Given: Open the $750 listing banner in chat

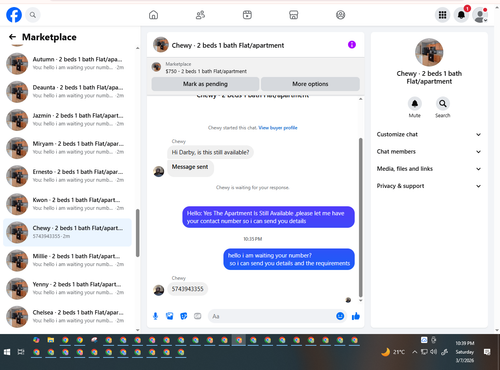Looking at the screenshot, I should tap(256, 67).
